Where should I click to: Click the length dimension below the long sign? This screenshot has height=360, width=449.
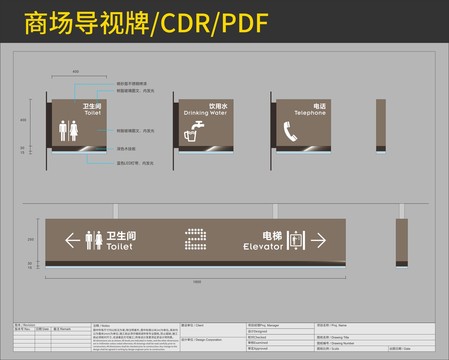click(x=197, y=282)
